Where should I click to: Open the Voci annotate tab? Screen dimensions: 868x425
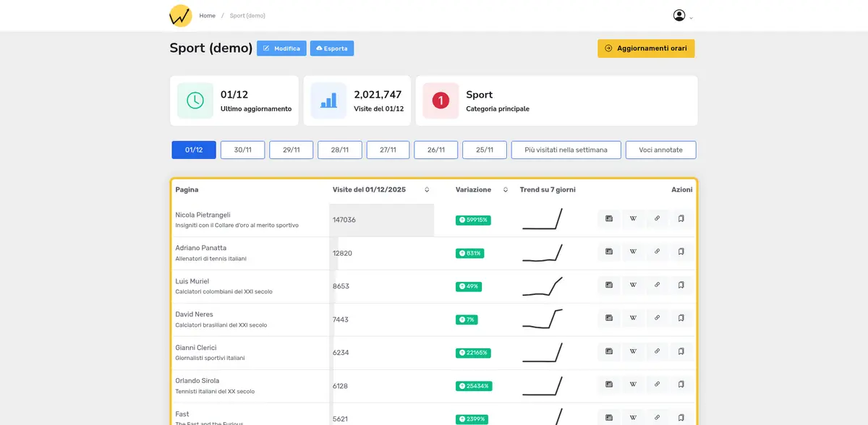pos(660,150)
